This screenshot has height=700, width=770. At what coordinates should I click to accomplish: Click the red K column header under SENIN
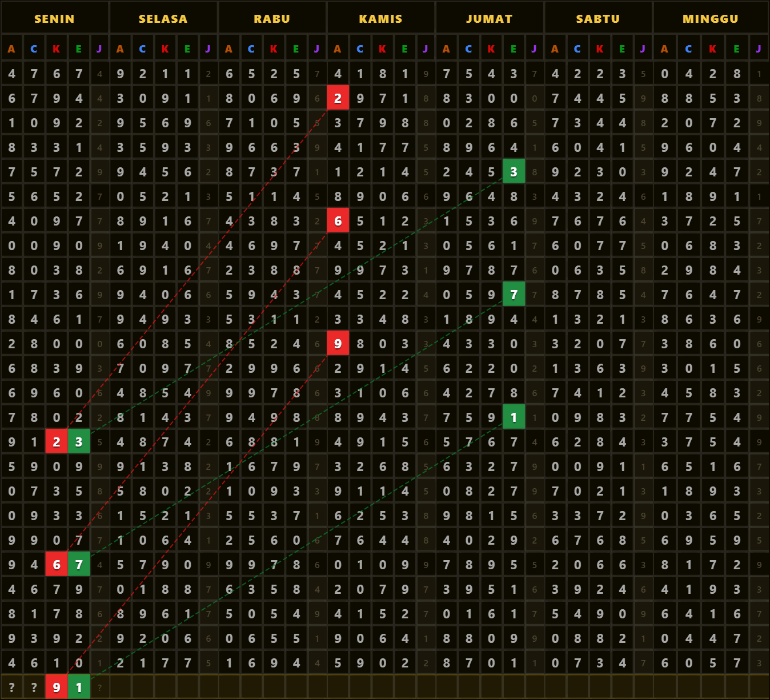pyautogui.click(x=56, y=49)
